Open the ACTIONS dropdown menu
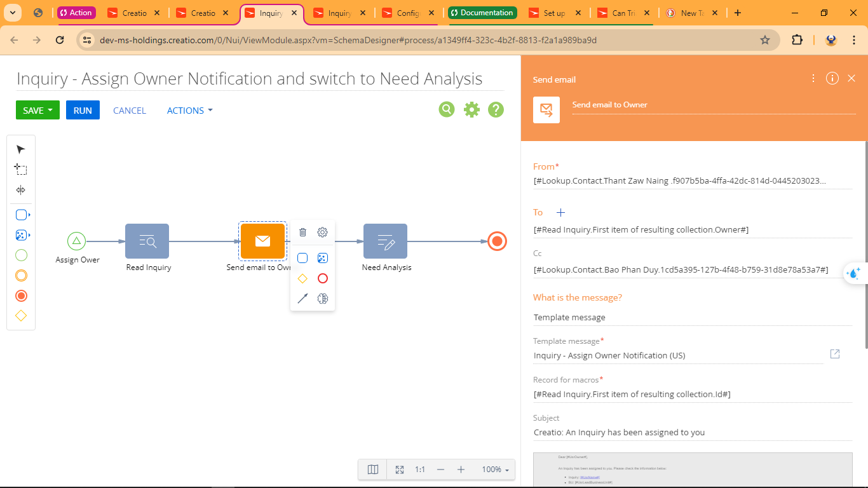Screen dimensions: 868x488 [189, 111]
